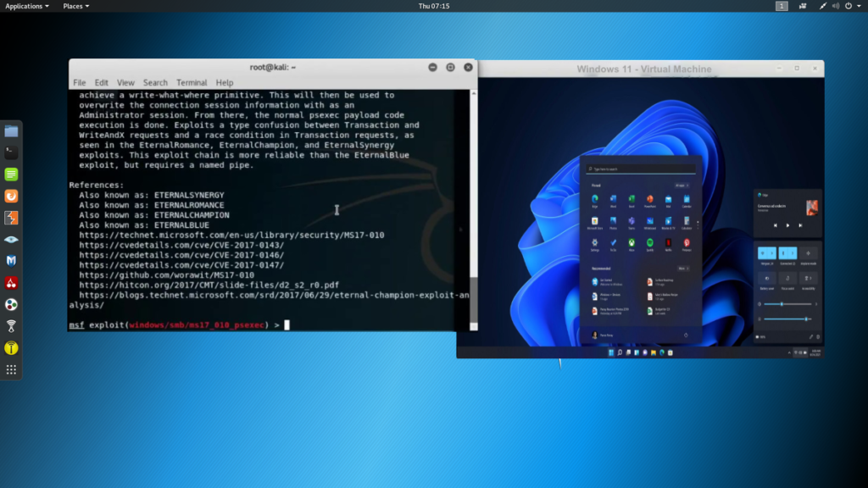Open the green notes app icon in dock
Image resolution: width=868 pixels, height=488 pixels.
tap(11, 175)
